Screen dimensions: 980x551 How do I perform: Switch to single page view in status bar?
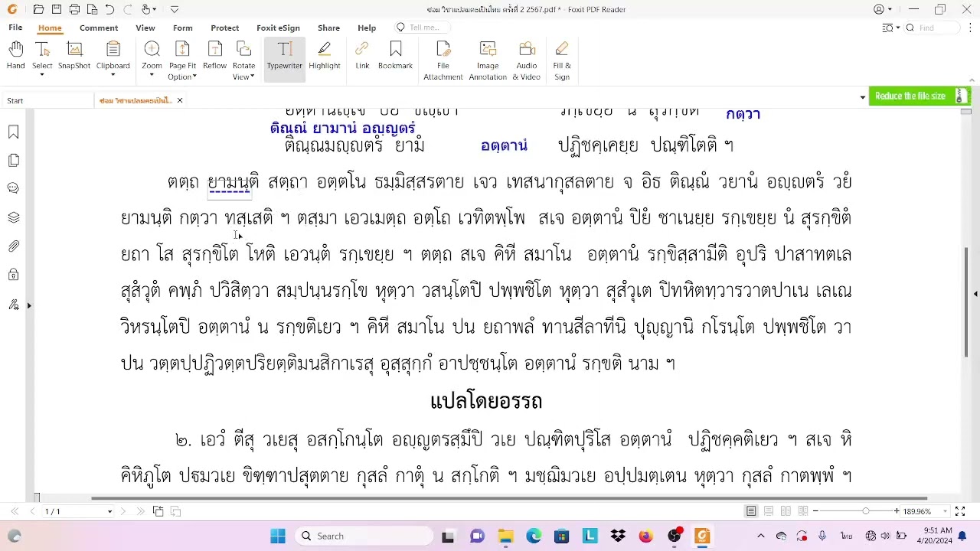click(751, 511)
